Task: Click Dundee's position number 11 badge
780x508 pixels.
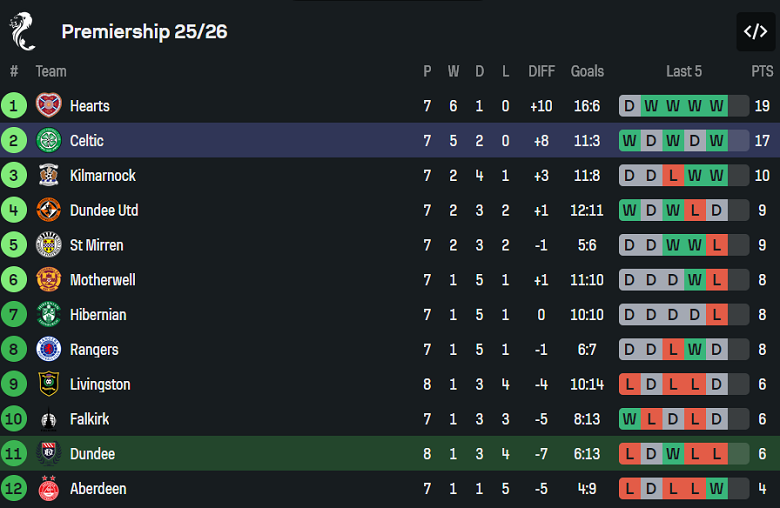Action: [x=14, y=454]
